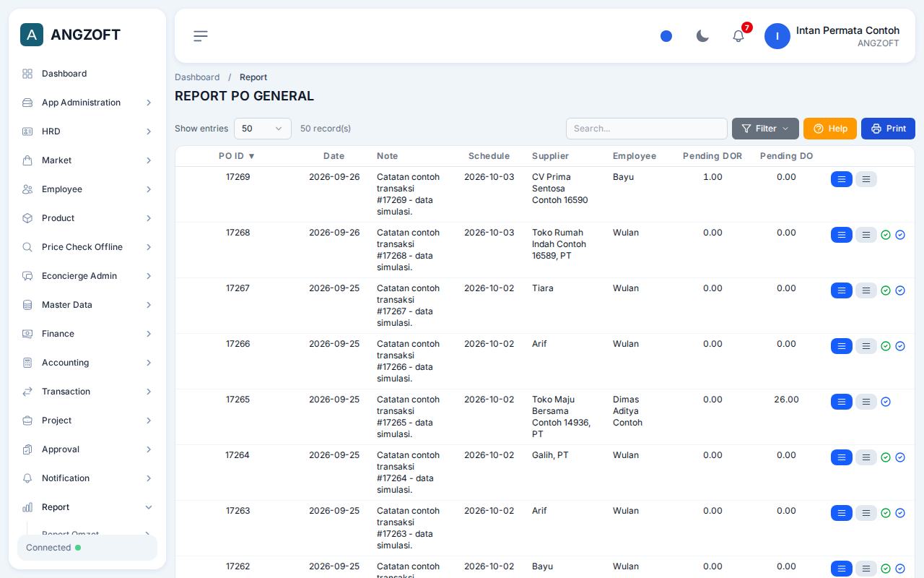Collapse the Report menu
The width and height of the screenshot is (924, 578).
[x=87, y=507]
